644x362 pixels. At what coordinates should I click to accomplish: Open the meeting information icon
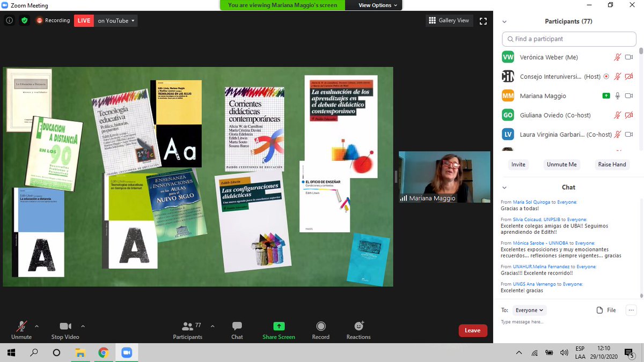[x=9, y=20]
